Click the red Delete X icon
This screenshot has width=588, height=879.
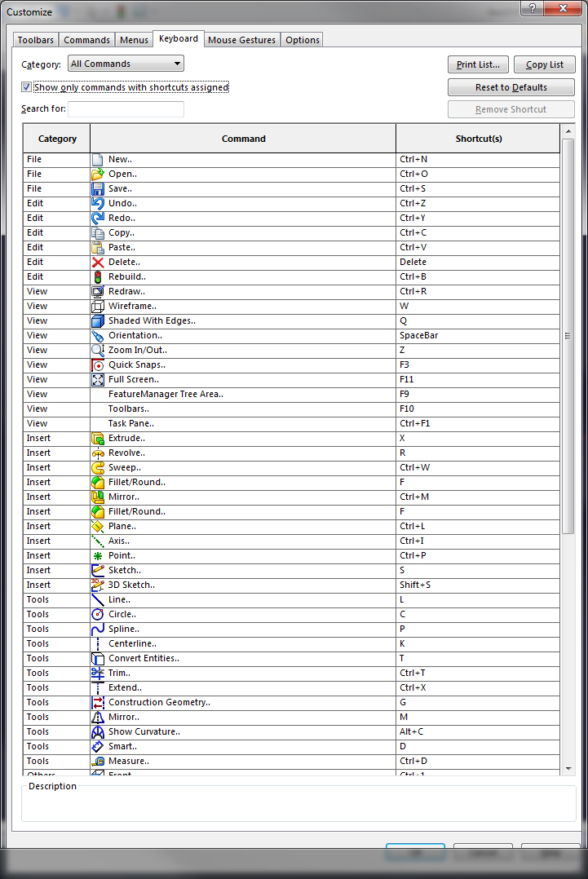[x=98, y=262]
